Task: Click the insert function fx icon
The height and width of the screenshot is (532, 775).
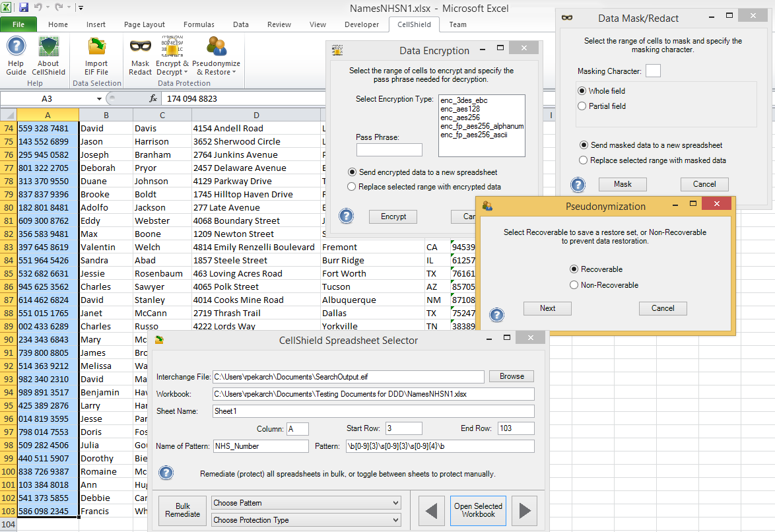Action: tap(153, 98)
